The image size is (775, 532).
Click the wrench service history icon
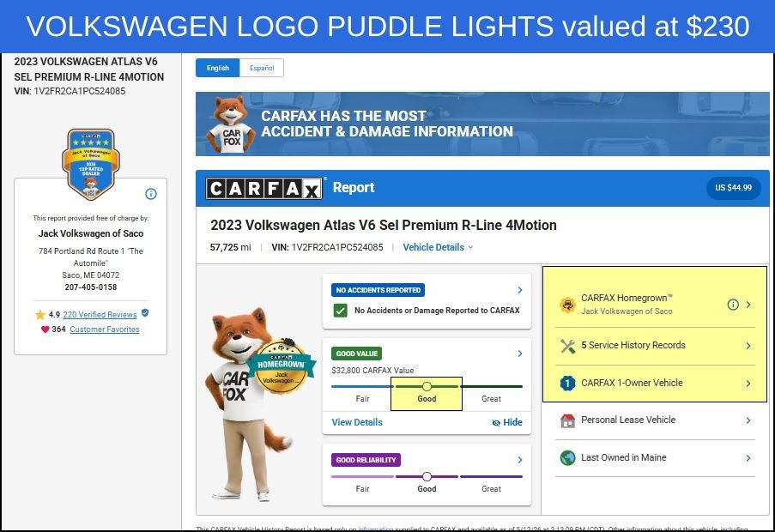(568, 346)
